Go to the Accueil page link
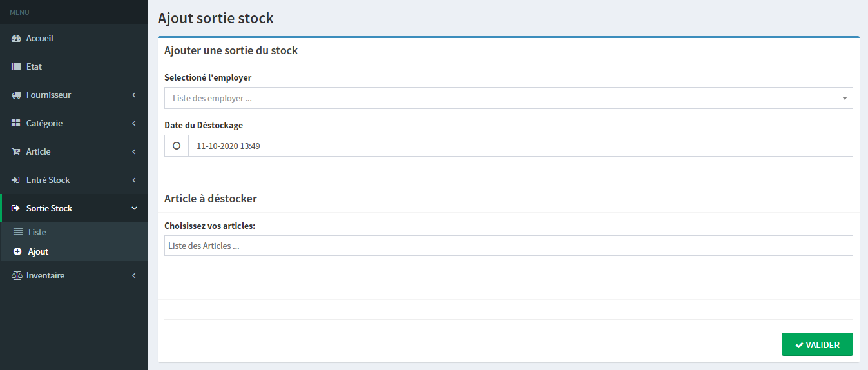 [x=39, y=39]
